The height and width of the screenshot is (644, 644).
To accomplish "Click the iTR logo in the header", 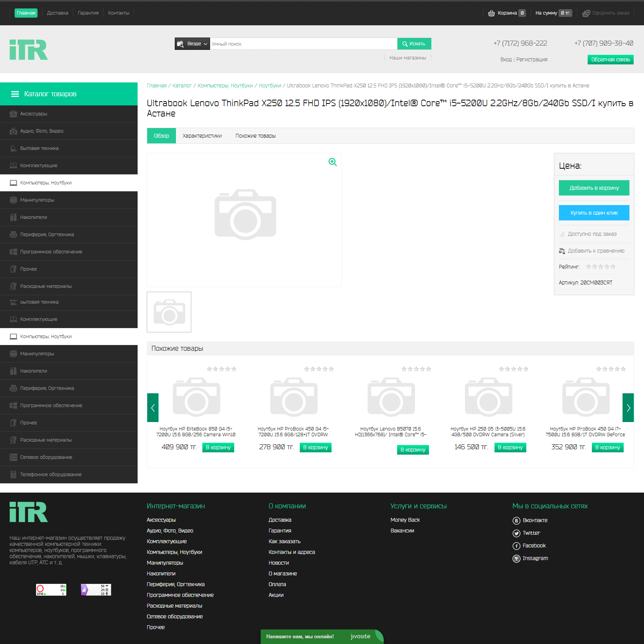I will (x=29, y=50).
